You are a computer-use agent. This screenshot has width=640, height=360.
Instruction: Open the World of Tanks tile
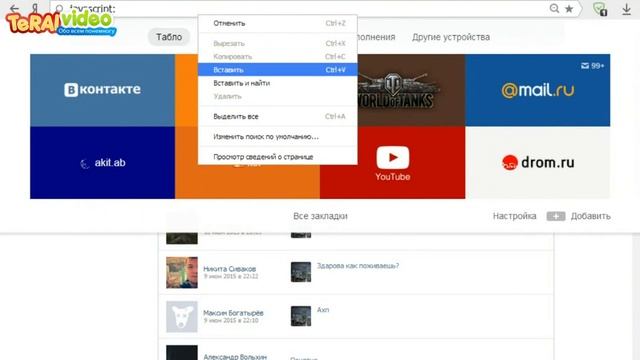click(x=411, y=90)
